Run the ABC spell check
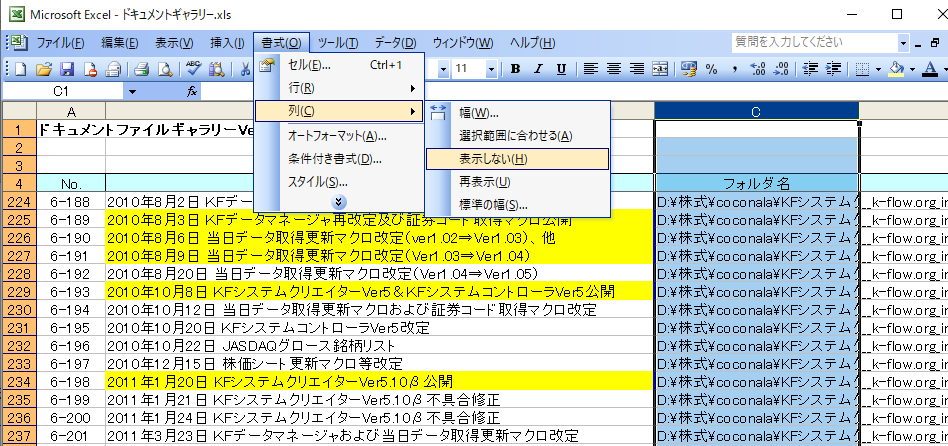The height and width of the screenshot is (446, 948). tap(193, 69)
